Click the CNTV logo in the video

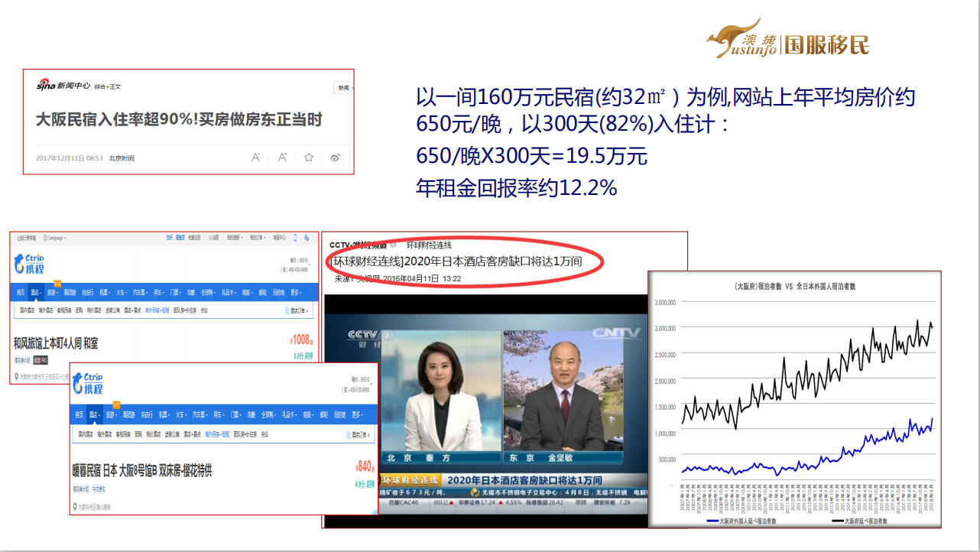pos(616,333)
